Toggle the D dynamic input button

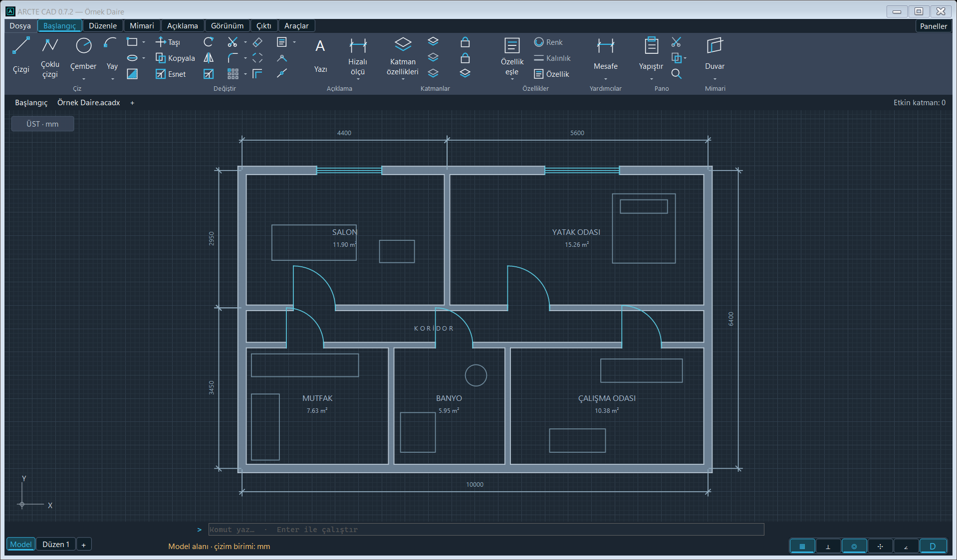[933, 546]
